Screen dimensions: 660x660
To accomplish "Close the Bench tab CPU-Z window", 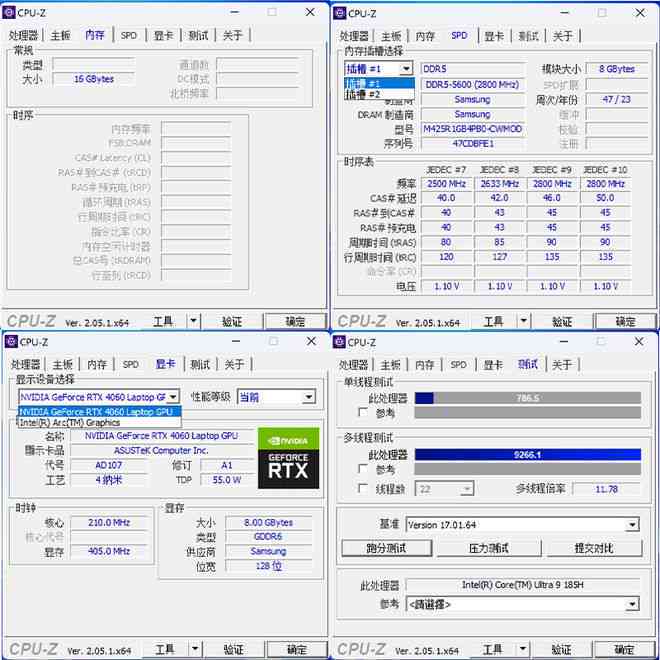I will 639,341.
